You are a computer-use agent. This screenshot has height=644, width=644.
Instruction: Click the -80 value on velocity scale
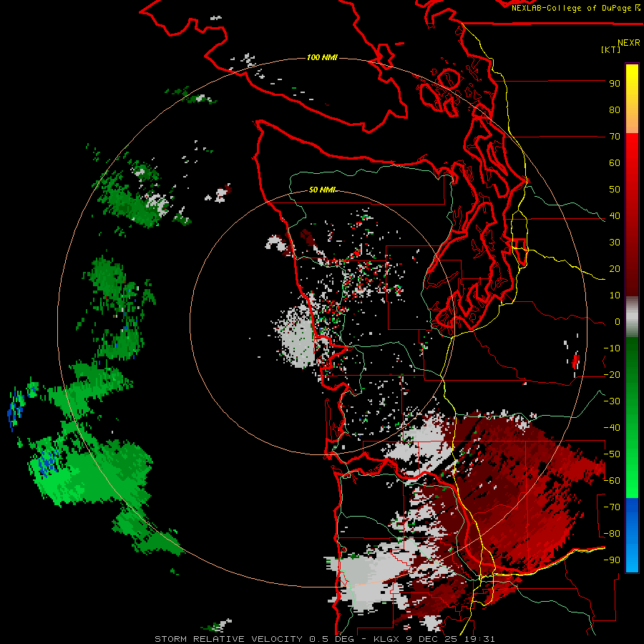[x=612, y=534]
